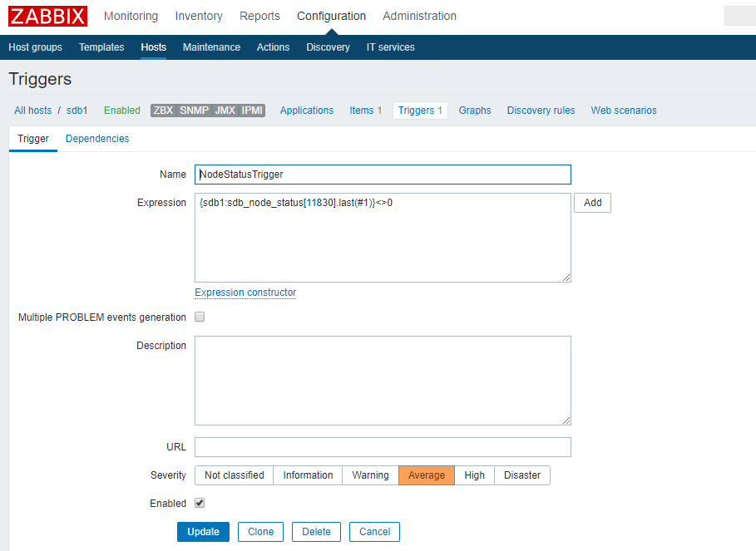Click the ZABBIX logo
The image size is (756, 551).
pyautogui.click(x=47, y=16)
